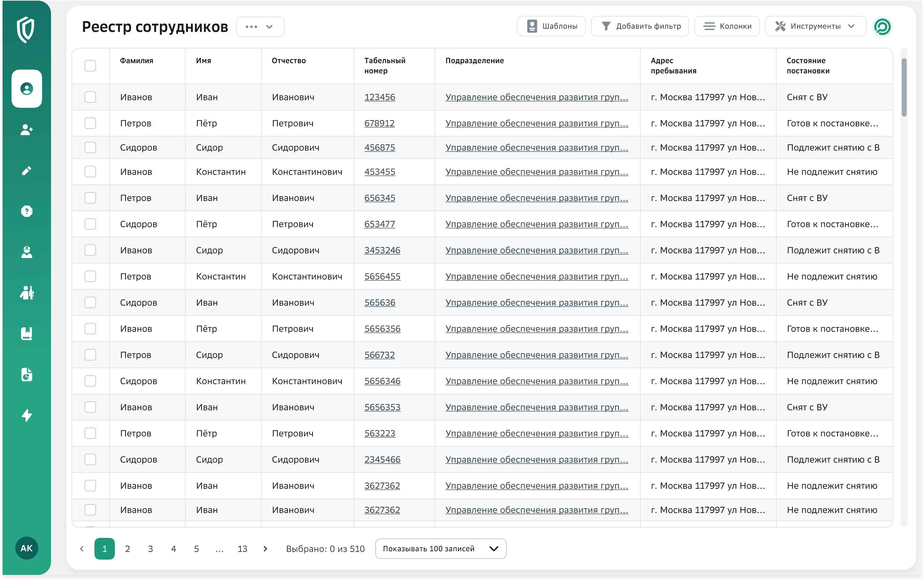Open the pencil edit icon in sidebar
The image size is (924, 580).
point(26,171)
